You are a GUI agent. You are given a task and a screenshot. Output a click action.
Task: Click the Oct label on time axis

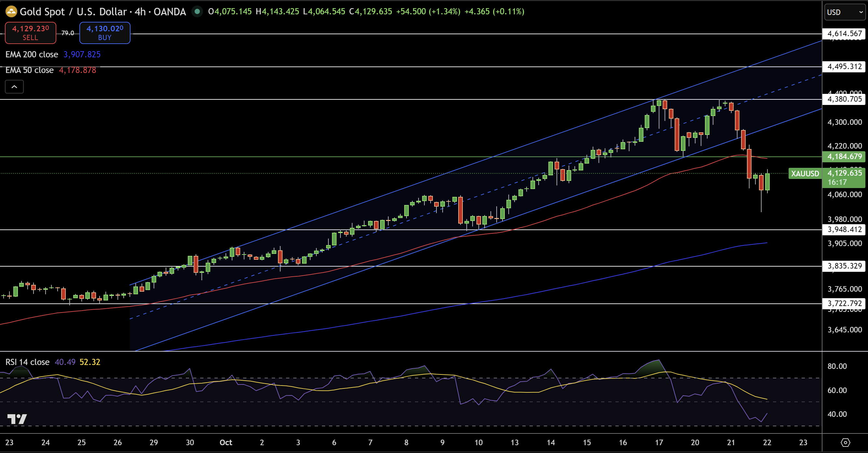click(x=226, y=443)
